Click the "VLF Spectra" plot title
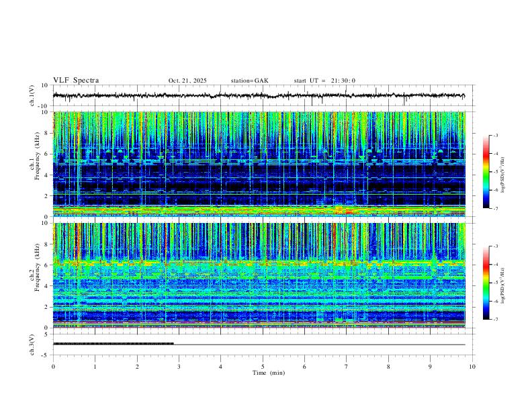This screenshot has height=411, width=532. 76,81
